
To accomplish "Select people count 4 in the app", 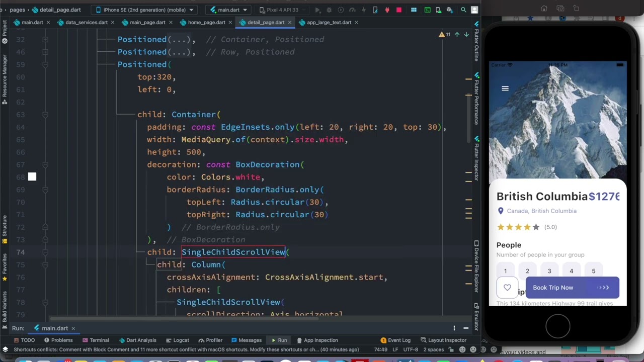I will [571, 271].
